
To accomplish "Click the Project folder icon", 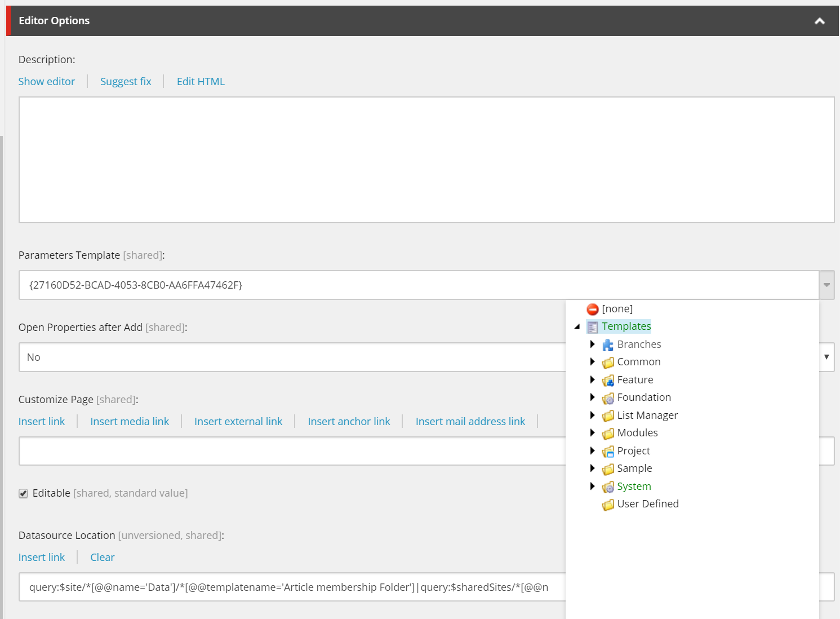I will coord(607,452).
